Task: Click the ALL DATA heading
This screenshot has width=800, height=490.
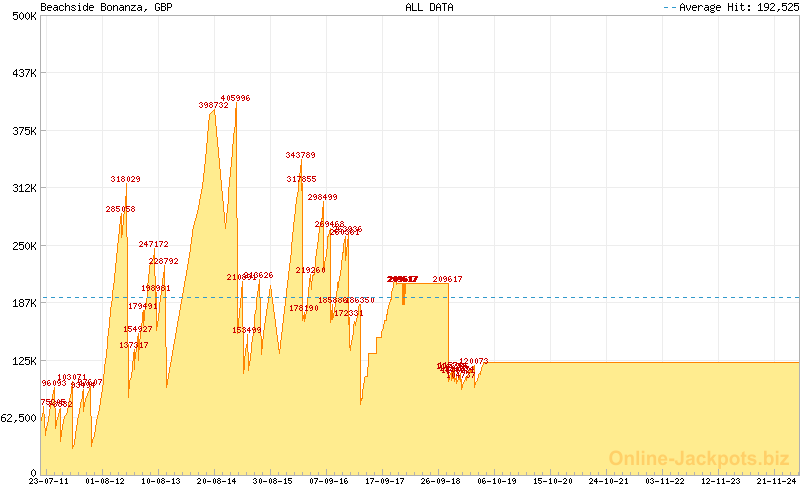Action: click(429, 7)
